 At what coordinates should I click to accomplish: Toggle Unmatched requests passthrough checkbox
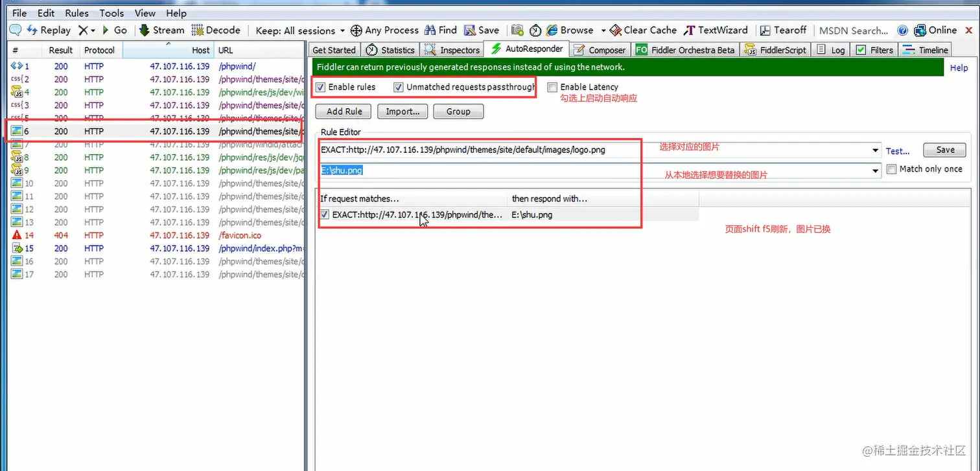[x=399, y=87]
